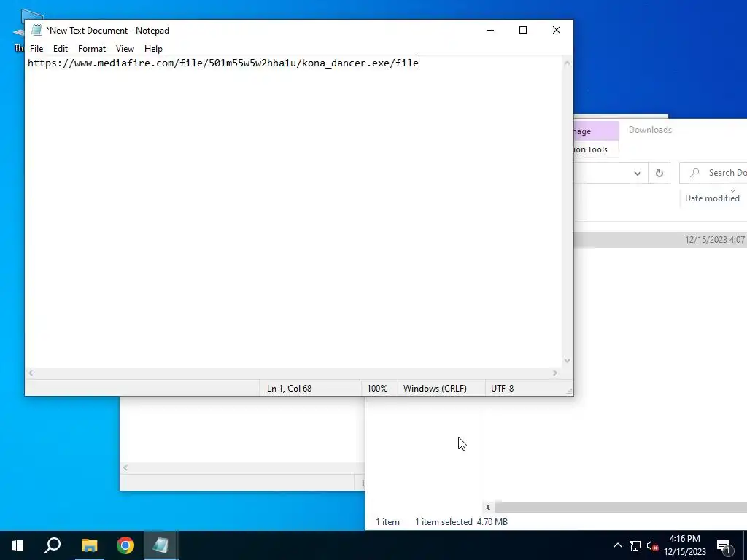Close the Notepad window

[x=557, y=30]
